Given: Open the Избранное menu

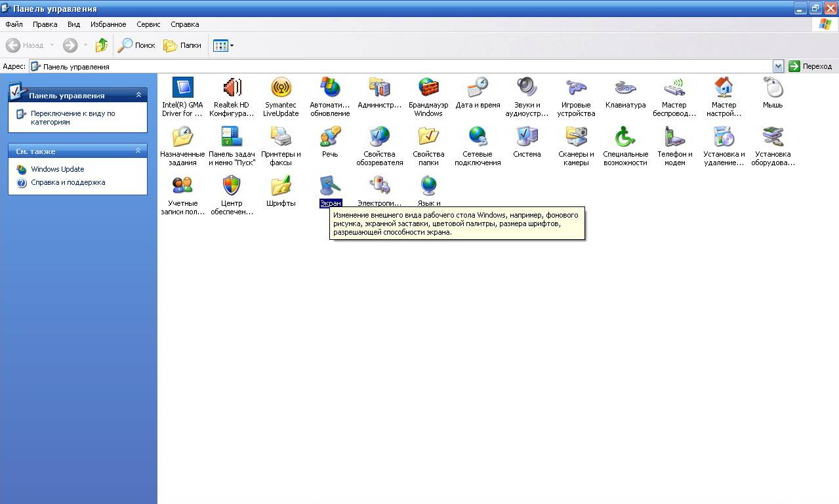Looking at the screenshot, I should point(108,24).
